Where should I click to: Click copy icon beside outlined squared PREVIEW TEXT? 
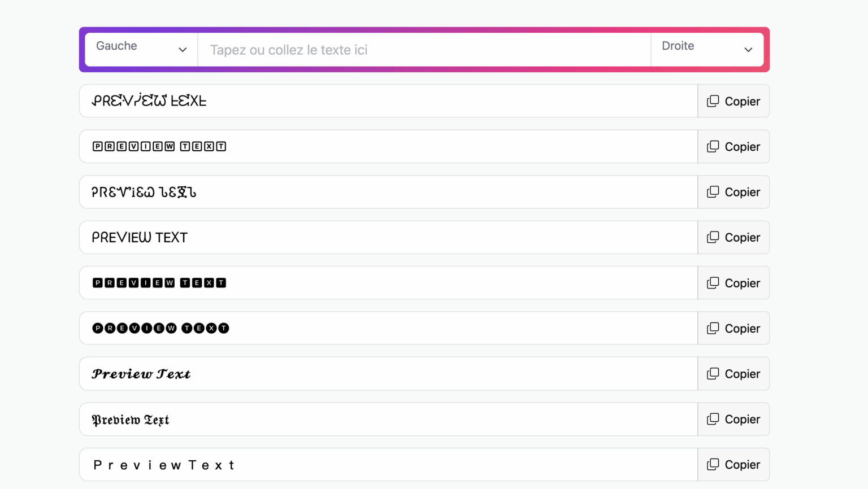coord(713,147)
